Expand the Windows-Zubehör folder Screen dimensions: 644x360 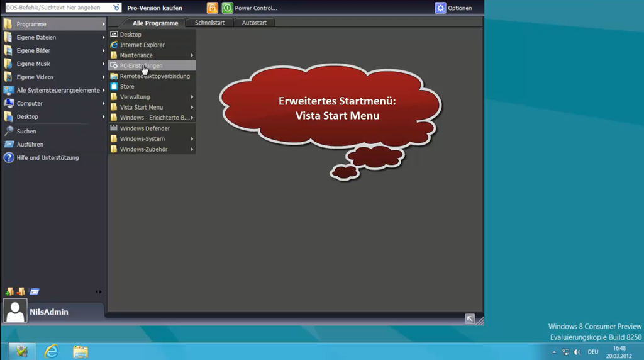[x=152, y=149]
